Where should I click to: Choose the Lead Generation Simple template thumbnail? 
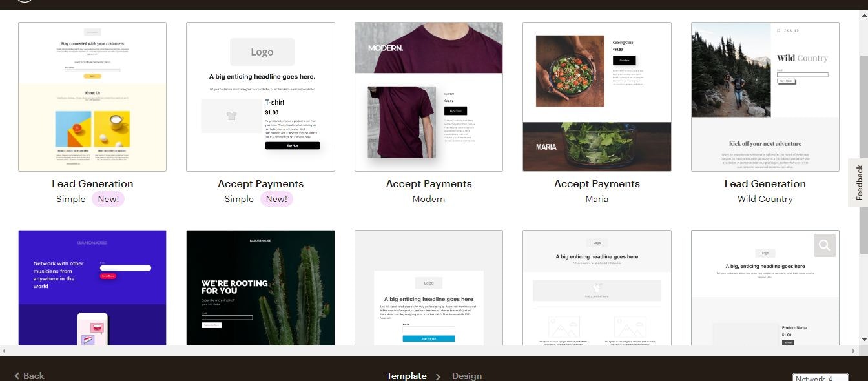coord(92,97)
